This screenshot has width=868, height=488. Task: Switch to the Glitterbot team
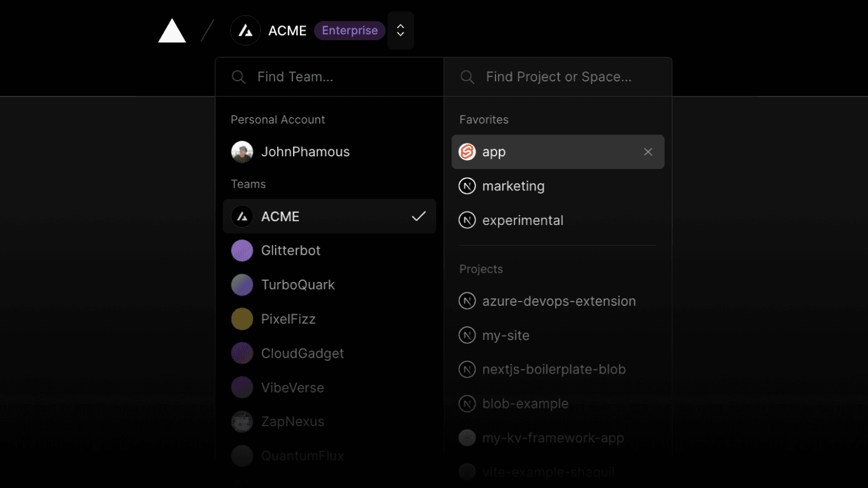(291, 251)
